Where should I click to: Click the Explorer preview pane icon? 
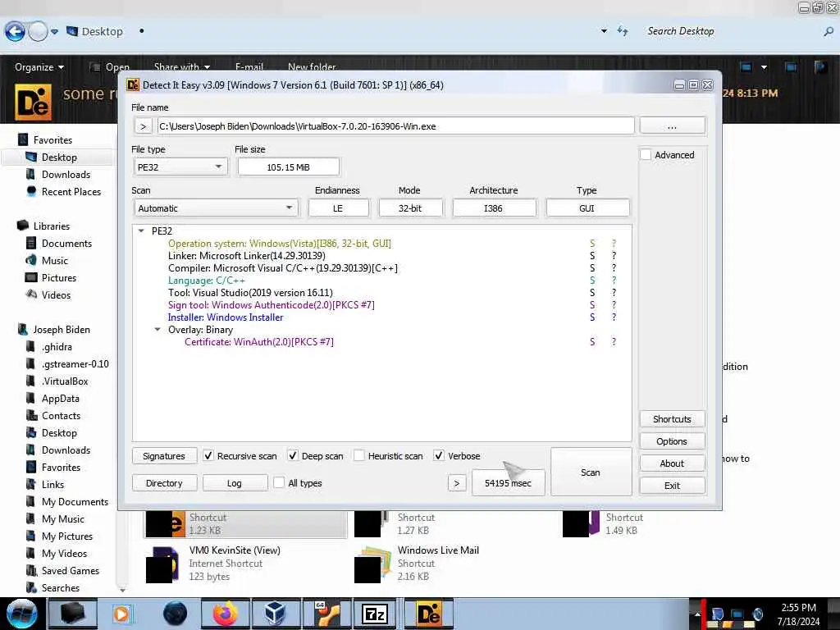790,67
